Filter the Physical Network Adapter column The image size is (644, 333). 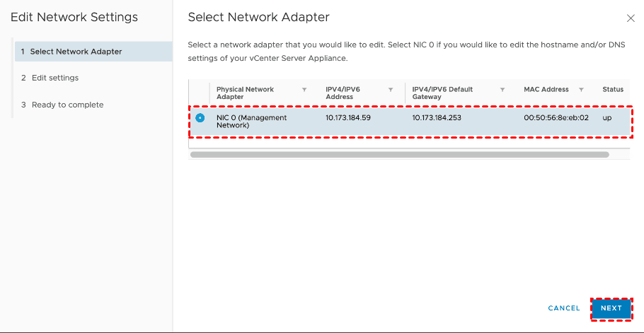coord(304,90)
